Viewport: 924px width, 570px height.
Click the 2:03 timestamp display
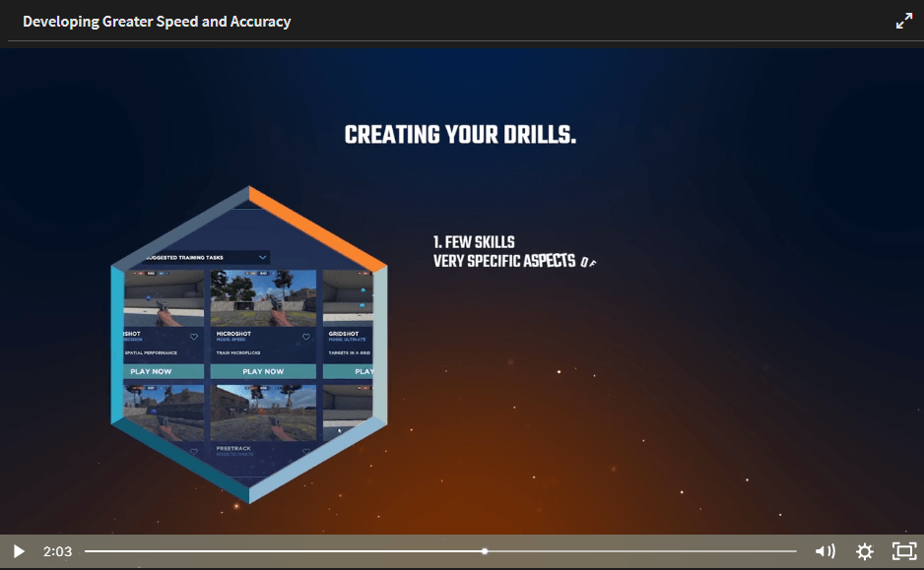(x=56, y=551)
